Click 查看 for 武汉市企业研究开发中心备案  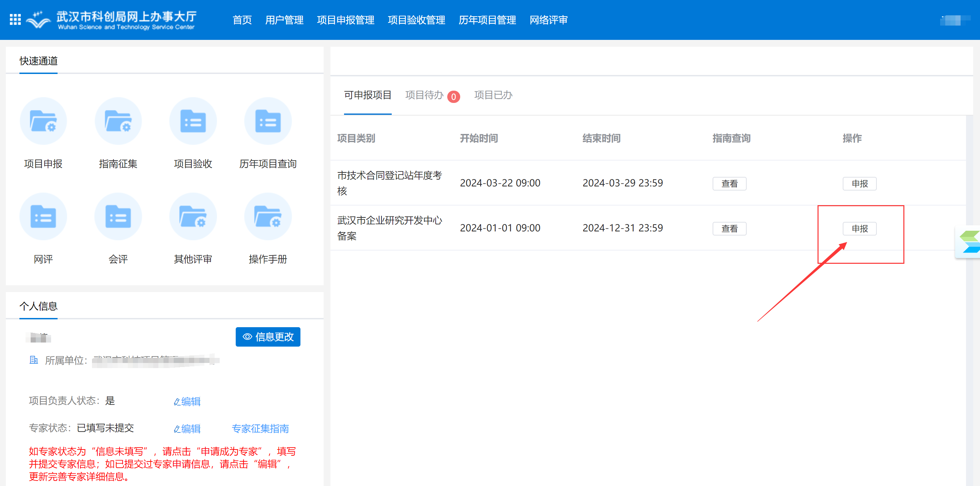click(x=729, y=228)
